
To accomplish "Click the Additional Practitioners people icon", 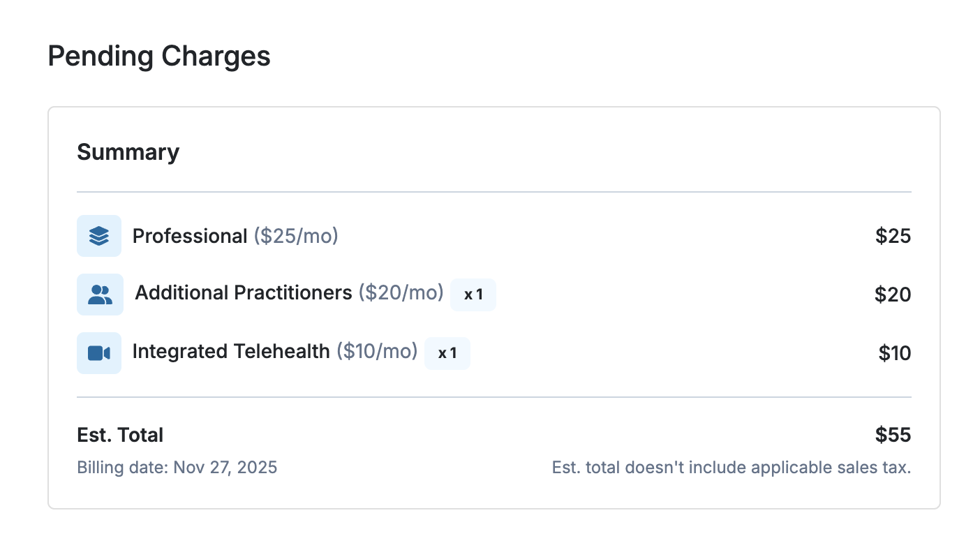I will 100,295.
